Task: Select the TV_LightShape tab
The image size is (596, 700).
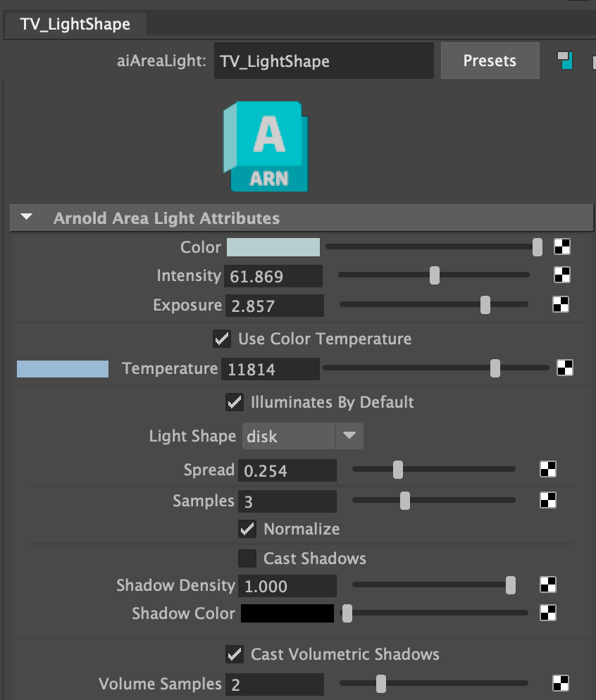Action: pos(75,24)
